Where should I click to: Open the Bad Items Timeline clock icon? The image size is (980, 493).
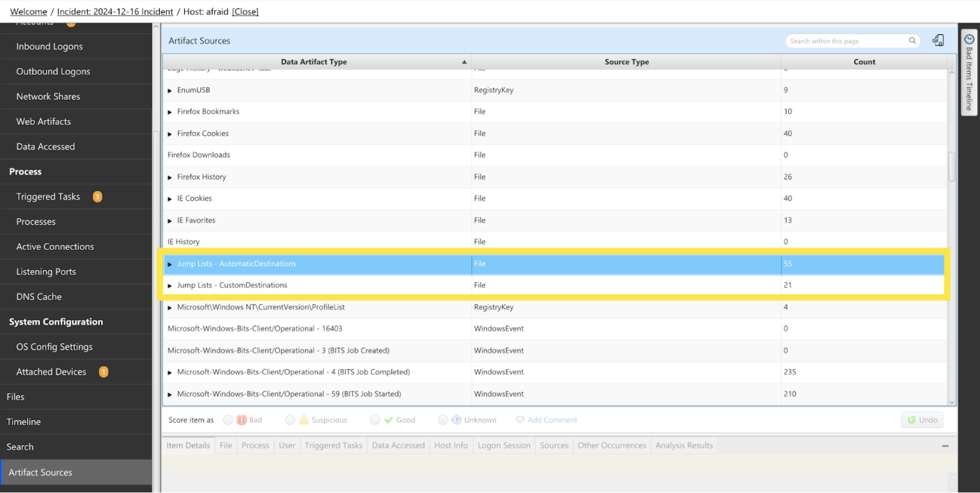[969, 39]
